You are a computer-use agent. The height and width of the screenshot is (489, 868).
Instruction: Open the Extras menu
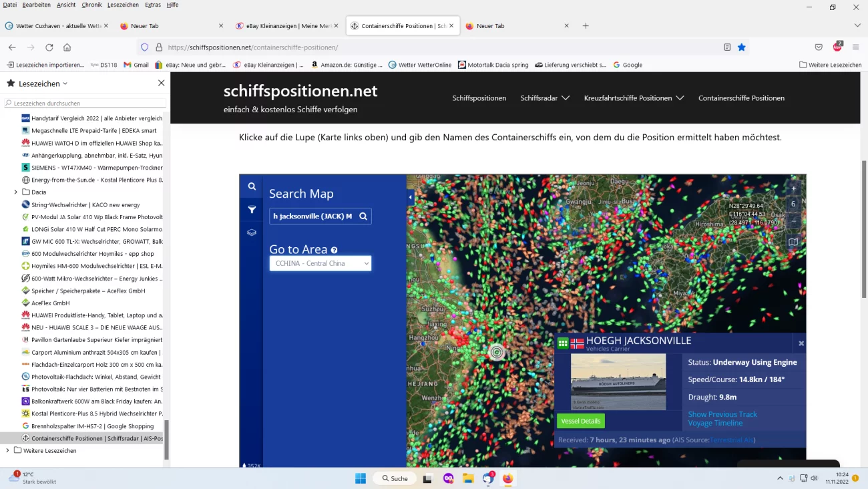point(153,5)
